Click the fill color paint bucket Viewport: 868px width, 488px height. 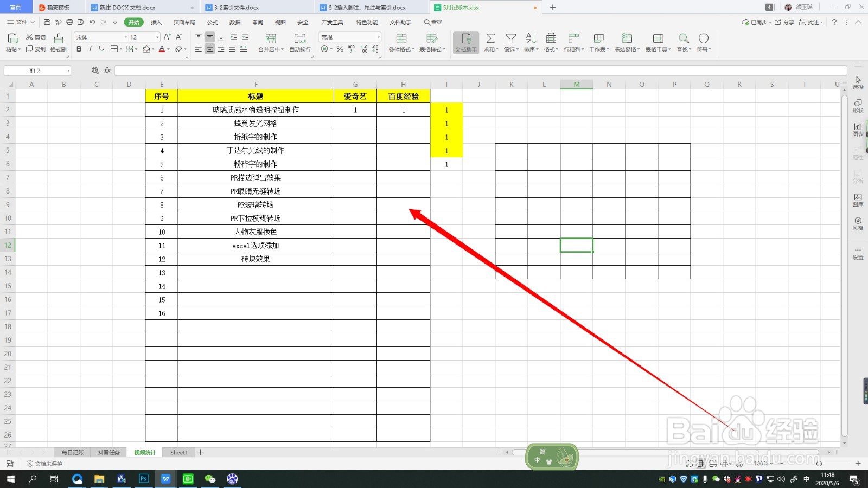146,49
